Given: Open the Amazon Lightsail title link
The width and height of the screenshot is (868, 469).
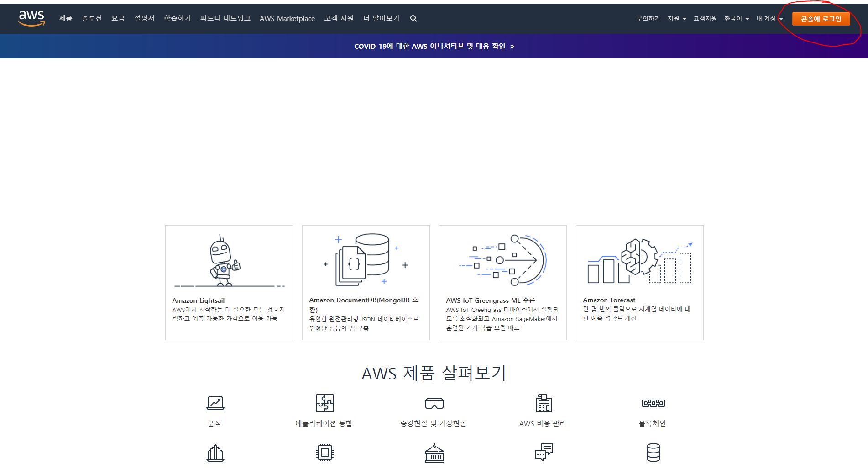Looking at the screenshot, I should click(x=199, y=300).
